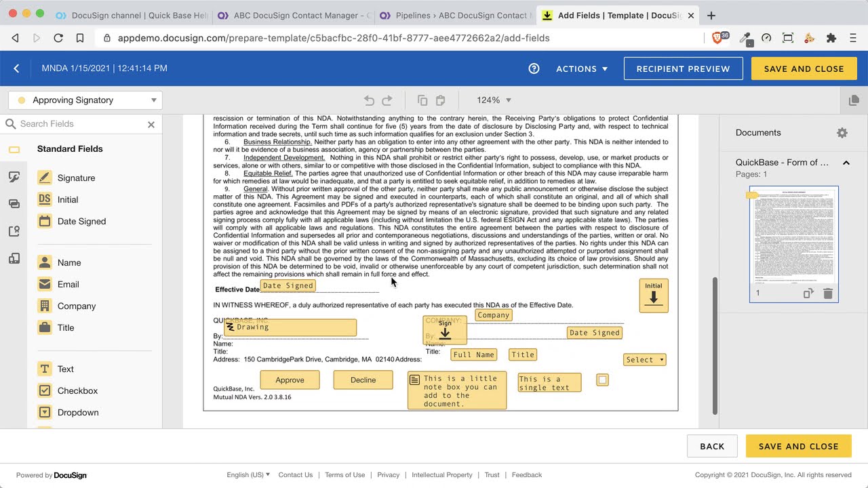Open the Privacy footer link
The width and height of the screenshot is (868, 488).
point(389,475)
